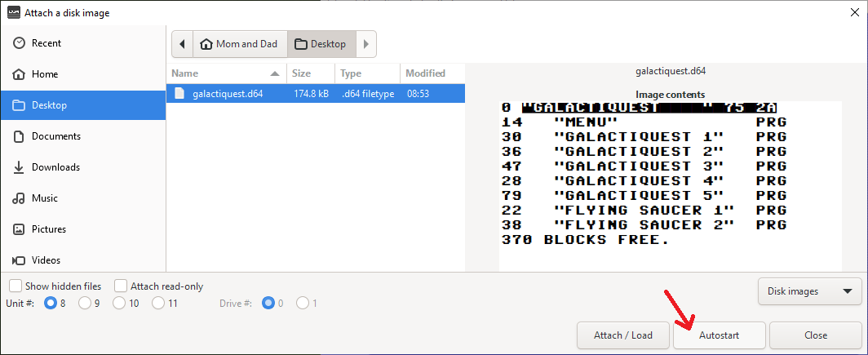Navigate to Mom and Dad path segment
Image resolution: width=868 pixels, height=355 pixels.
click(x=240, y=44)
